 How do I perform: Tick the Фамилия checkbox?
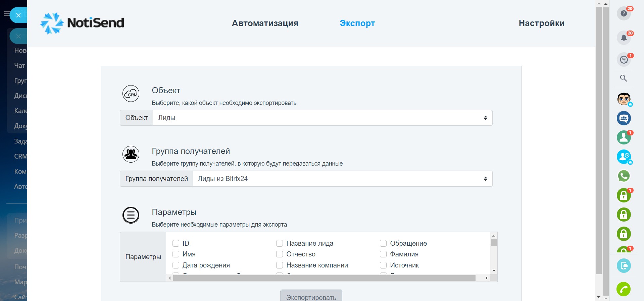tap(383, 254)
